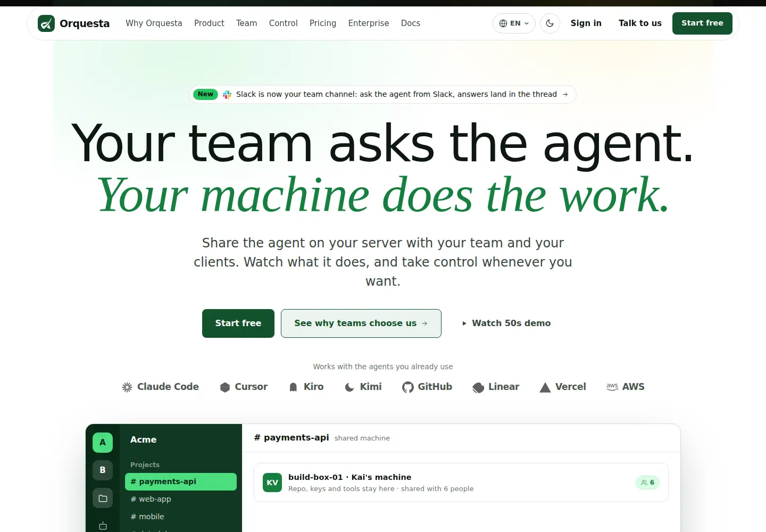Open the folder icon in the sidebar
This screenshot has height=532, width=766.
[103, 498]
